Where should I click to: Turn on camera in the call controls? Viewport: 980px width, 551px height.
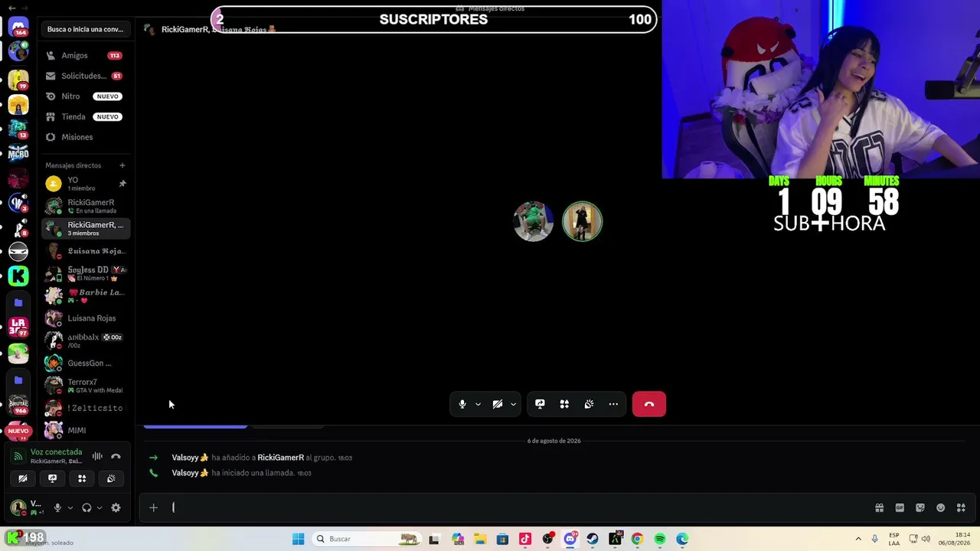coord(498,404)
